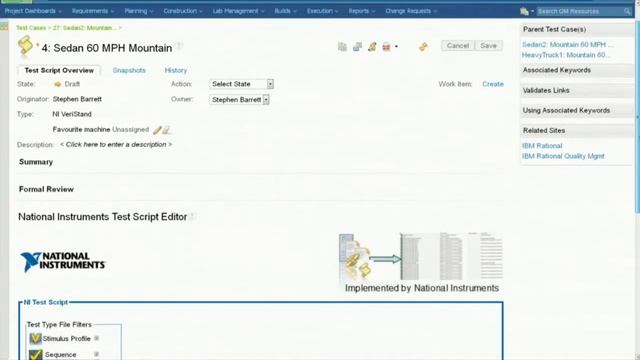Viewport: 640px width, 360px height.
Task: Open the IBM Rational Quality Mgmt link
Action: click(563, 156)
